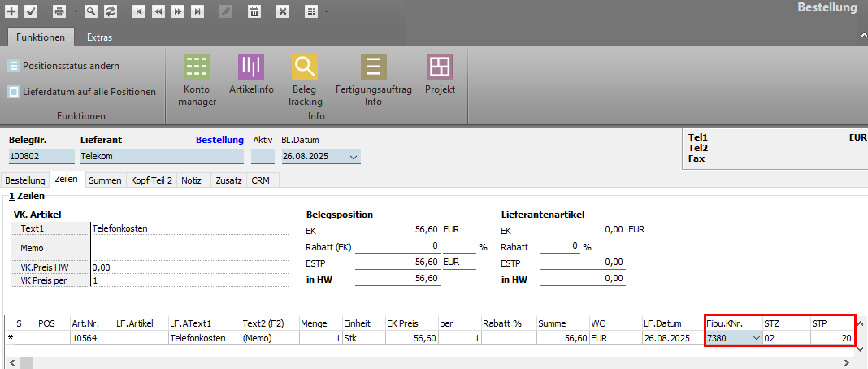868x369 pixels.
Task: Click the Rabatt (EK) value field
Action: (397, 246)
